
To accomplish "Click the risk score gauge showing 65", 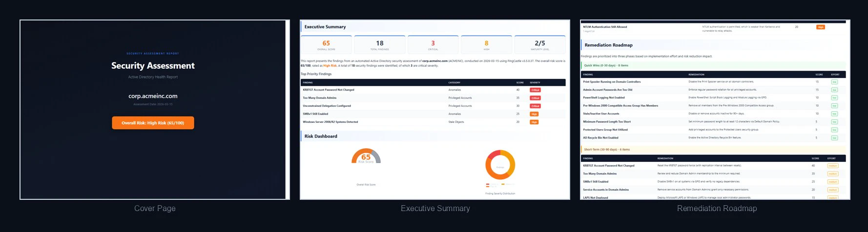I will click(x=366, y=156).
